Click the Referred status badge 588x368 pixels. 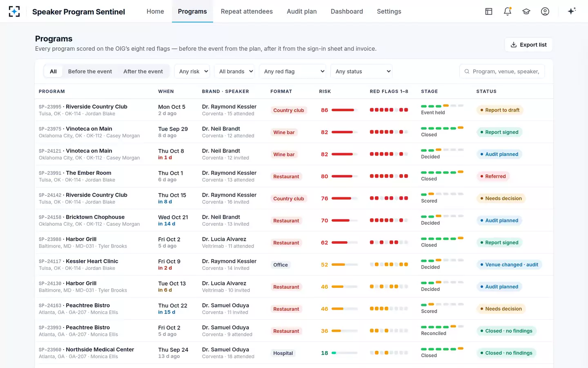[x=493, y=176]
